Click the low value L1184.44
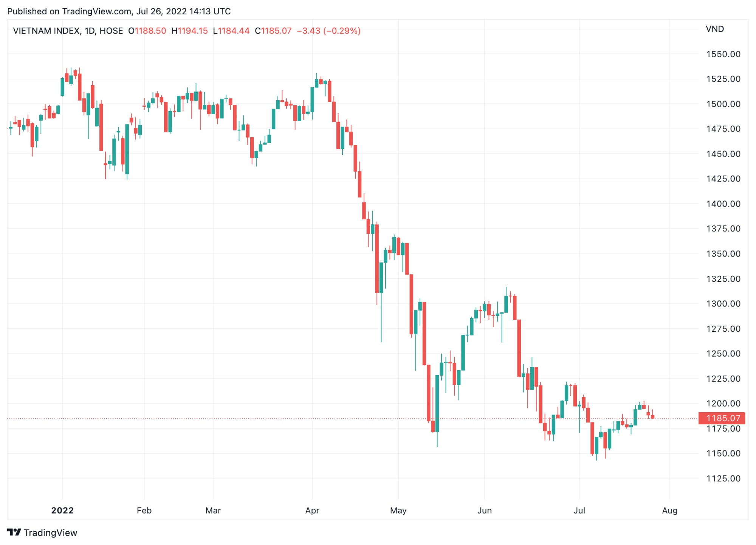756x545 pixels. pos(231,31)
